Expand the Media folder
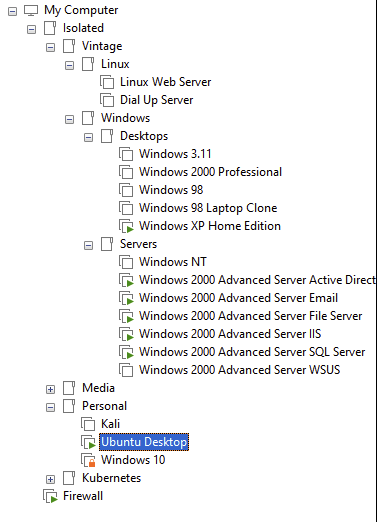The image size is (377, 522). click(x=50, y=390)
